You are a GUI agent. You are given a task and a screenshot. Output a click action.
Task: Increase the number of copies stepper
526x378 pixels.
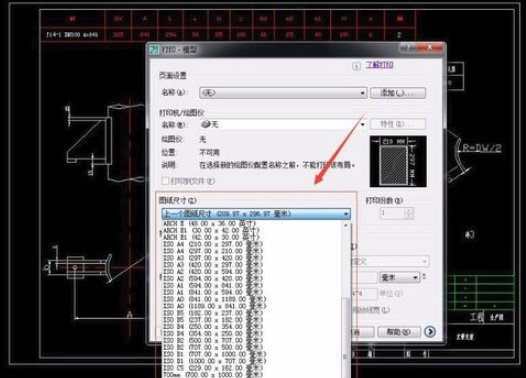[x=409, y=211]
